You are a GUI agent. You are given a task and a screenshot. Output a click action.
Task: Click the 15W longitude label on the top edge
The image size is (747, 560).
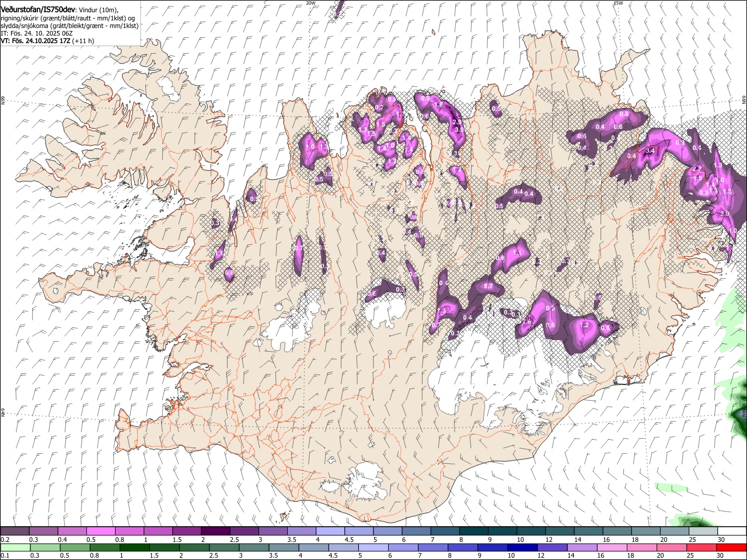point(619,3)
